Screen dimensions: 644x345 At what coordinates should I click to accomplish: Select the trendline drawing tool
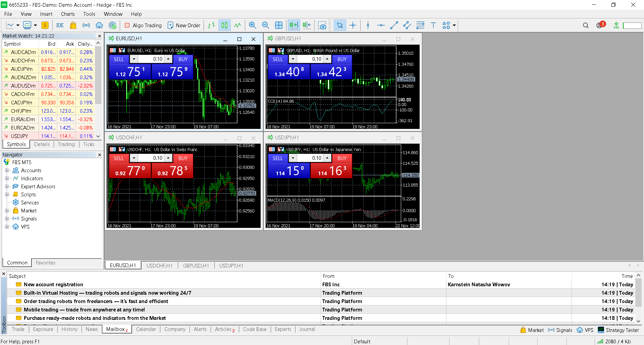pos(394,25)
